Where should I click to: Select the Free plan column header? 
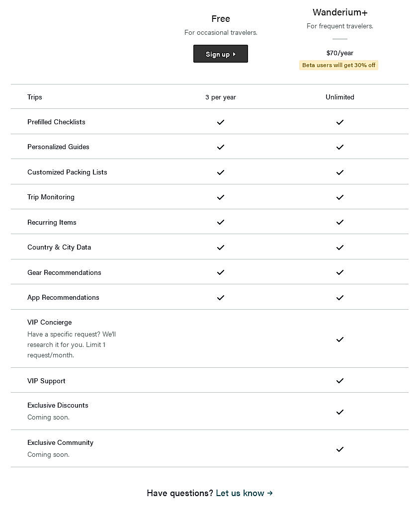pos(221,19)
